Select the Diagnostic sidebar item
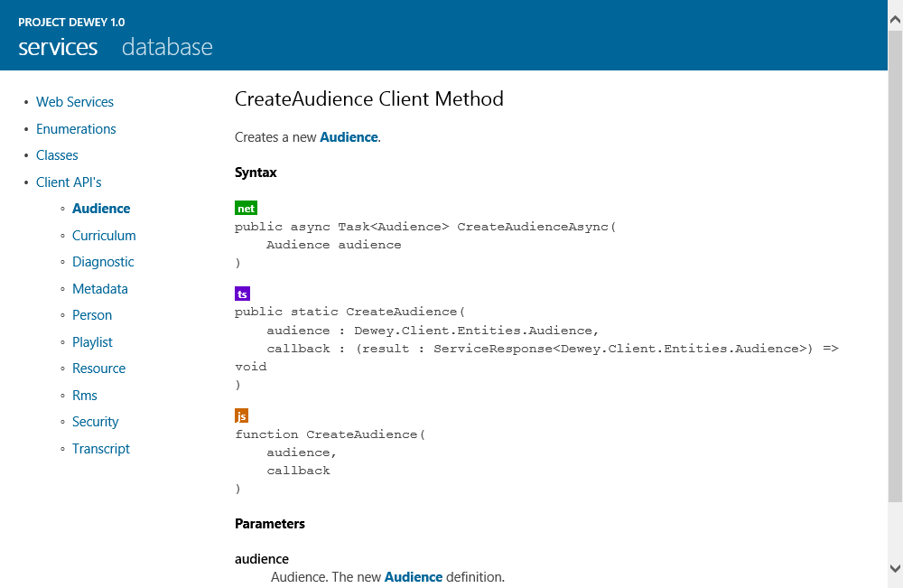 point(103,262)
